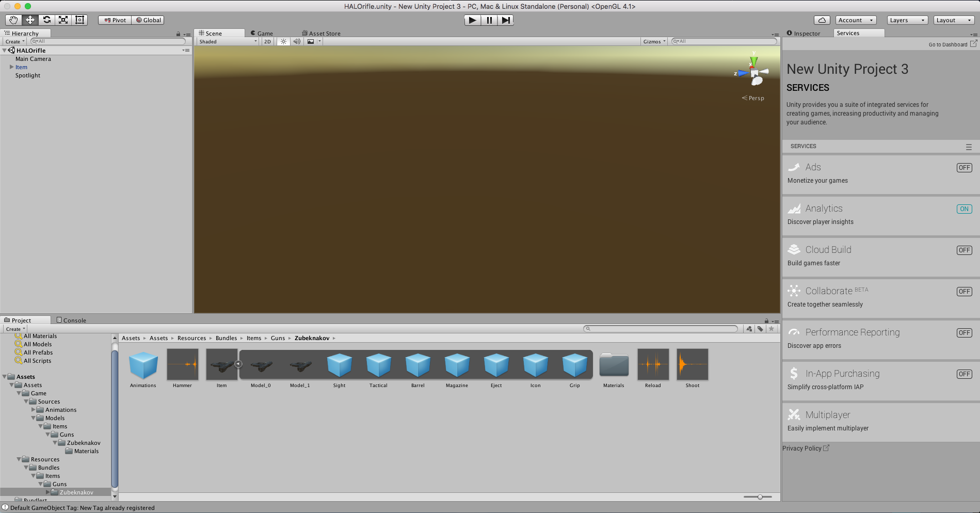Open the Project panel Create dropdown
This screenshot has height=513, width=980.
click(x=15, y=329)
